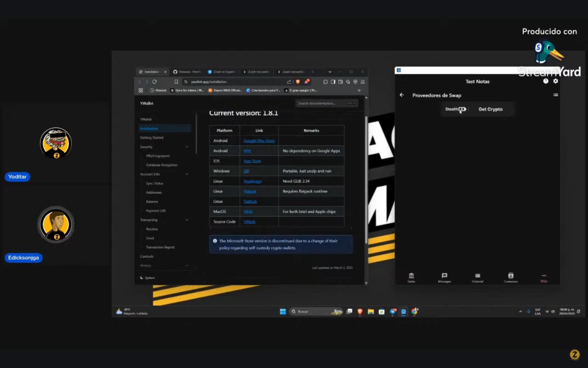Screen dimensions: 588x368
Task: Collapse the Account Info sidebar section
Action: [x=187, y=174]
